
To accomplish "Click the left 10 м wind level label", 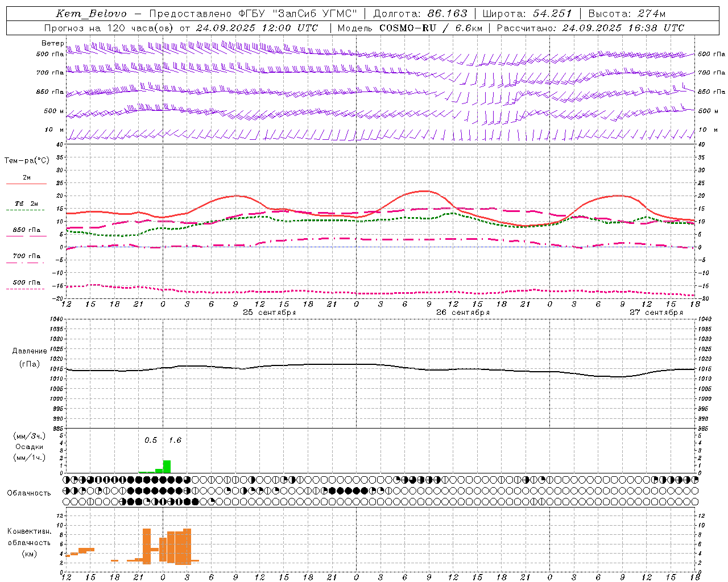I will [x=55, y=130].
